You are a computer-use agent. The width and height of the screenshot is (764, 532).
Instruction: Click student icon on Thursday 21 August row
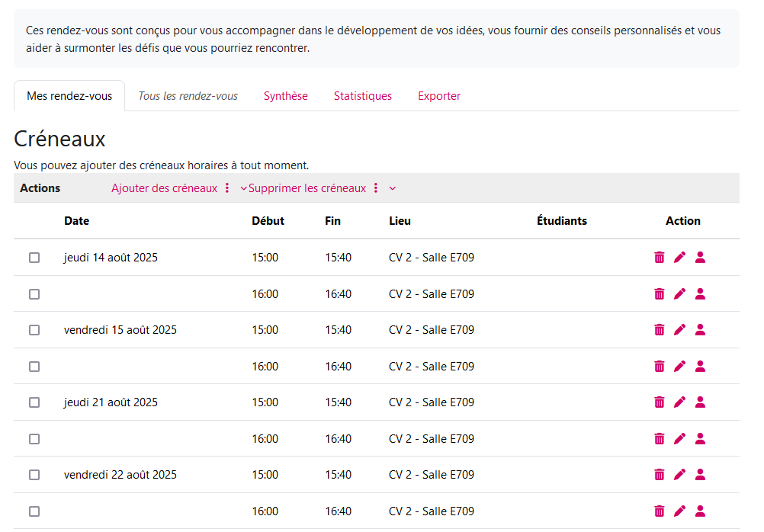[x=700, y=402]
